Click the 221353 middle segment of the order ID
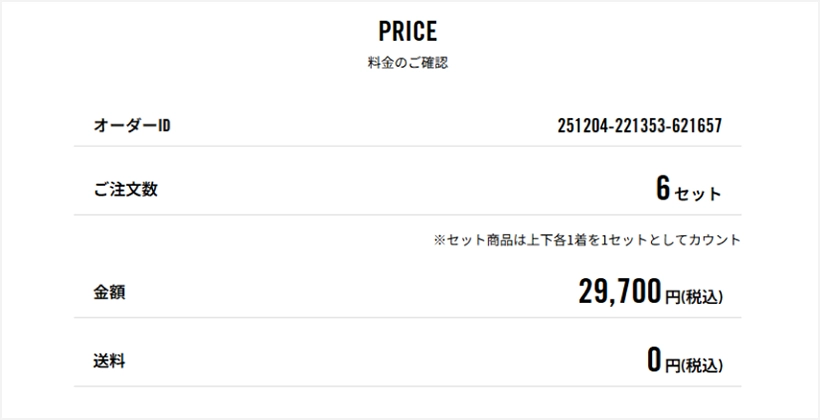This screenshot has height=420, width=820. (x=640, y=126)
